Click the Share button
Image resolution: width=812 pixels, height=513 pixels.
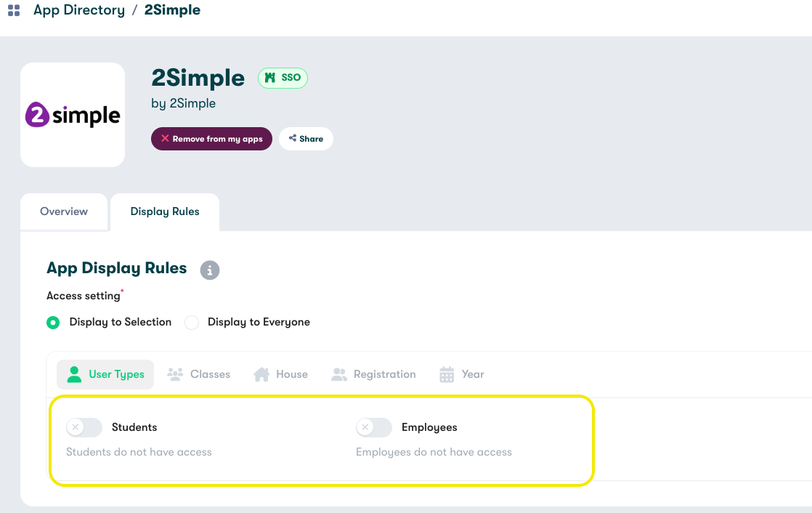pyautogui.click(x=306, y=139)
